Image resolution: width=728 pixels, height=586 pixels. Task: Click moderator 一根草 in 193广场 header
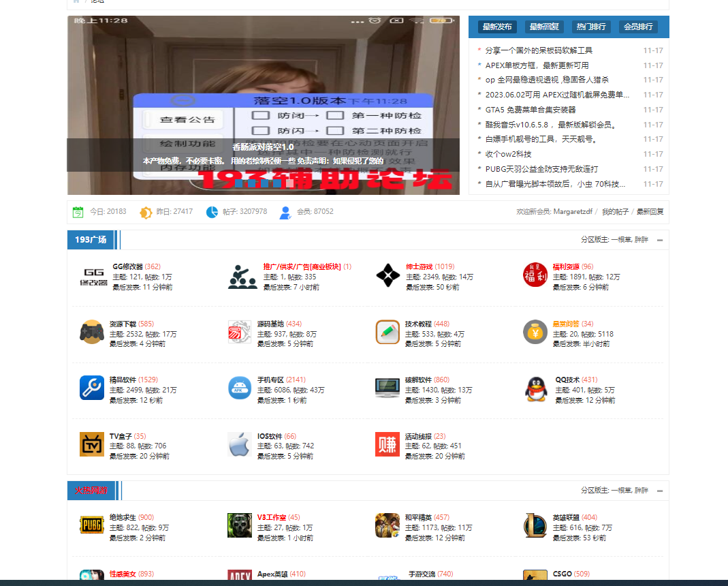coord(621,239)
